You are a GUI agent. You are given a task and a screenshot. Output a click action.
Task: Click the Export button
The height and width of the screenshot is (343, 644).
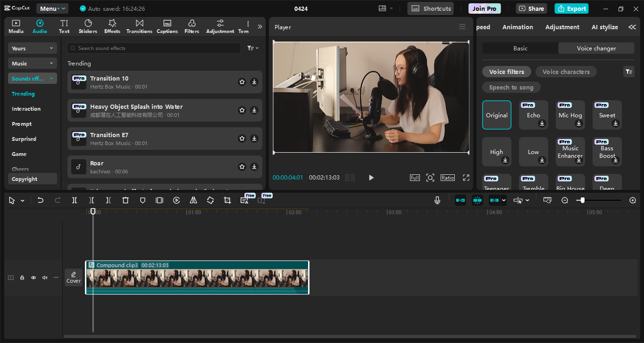[x=571, y=8]
